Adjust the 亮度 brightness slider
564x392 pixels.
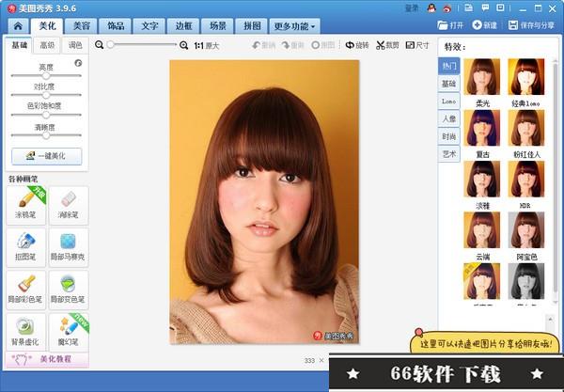pyautogui.click(x=46, y=75)
